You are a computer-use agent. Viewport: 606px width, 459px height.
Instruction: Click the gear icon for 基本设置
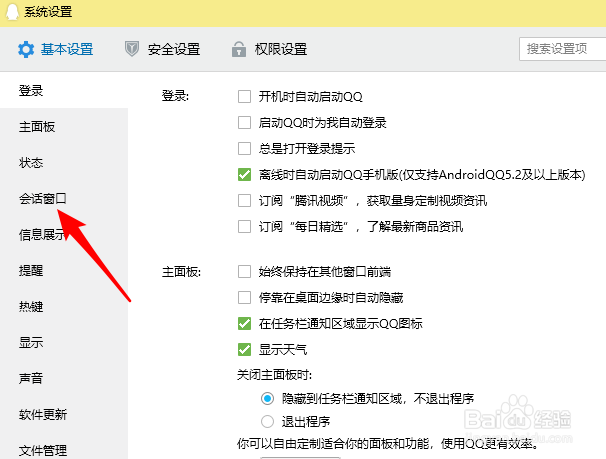26,50
